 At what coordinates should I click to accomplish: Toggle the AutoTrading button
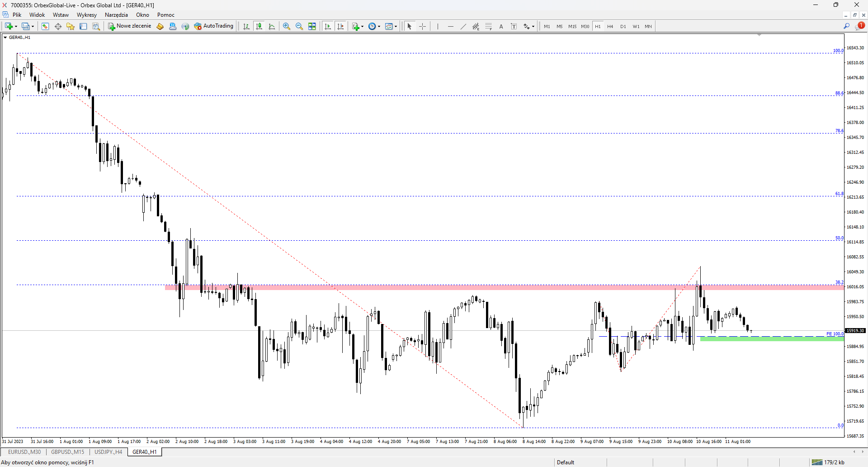coord(214,26)
